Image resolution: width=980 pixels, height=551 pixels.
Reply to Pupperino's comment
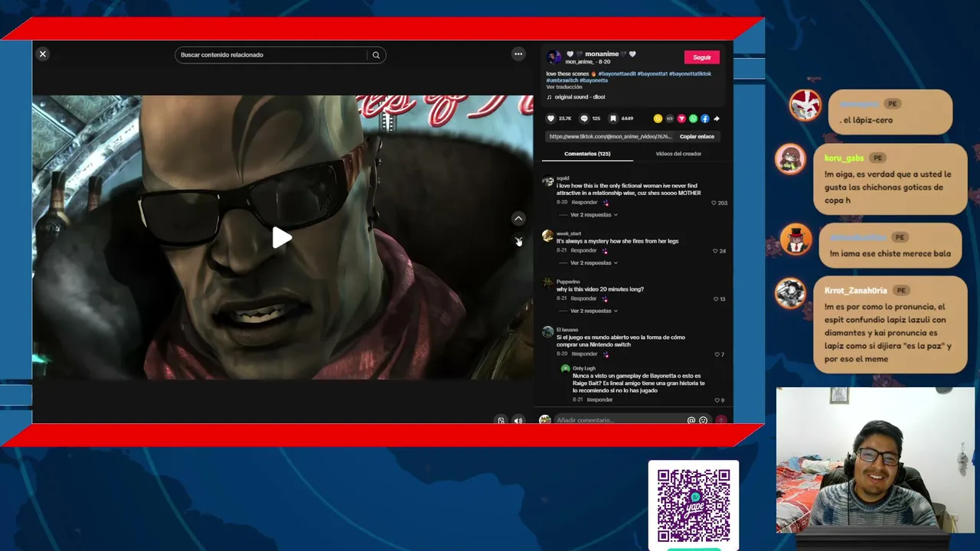click(583, 298)
